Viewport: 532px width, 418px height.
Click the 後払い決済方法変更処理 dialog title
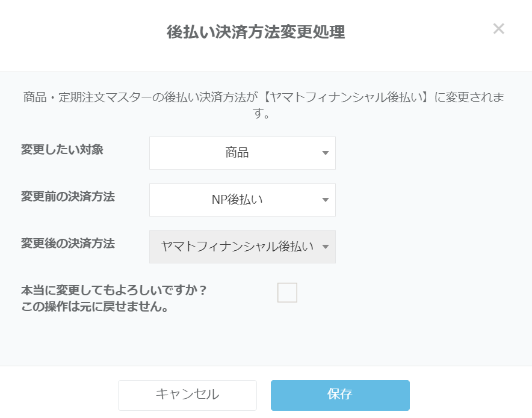point(256,32)
